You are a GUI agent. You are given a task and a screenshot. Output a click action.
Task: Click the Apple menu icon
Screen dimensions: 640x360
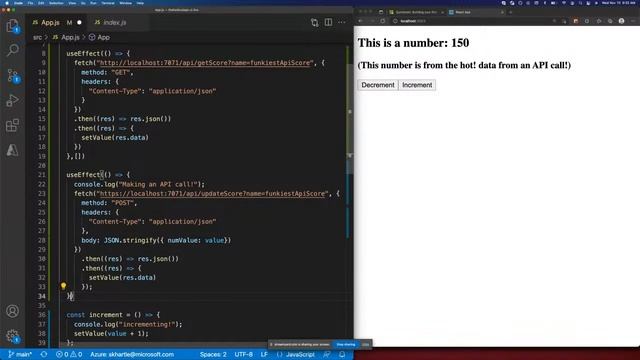[x=7, y=3]
